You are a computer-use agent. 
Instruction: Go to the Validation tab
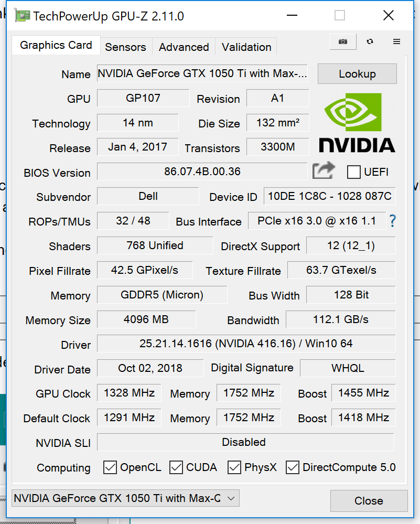coord(246,47)
